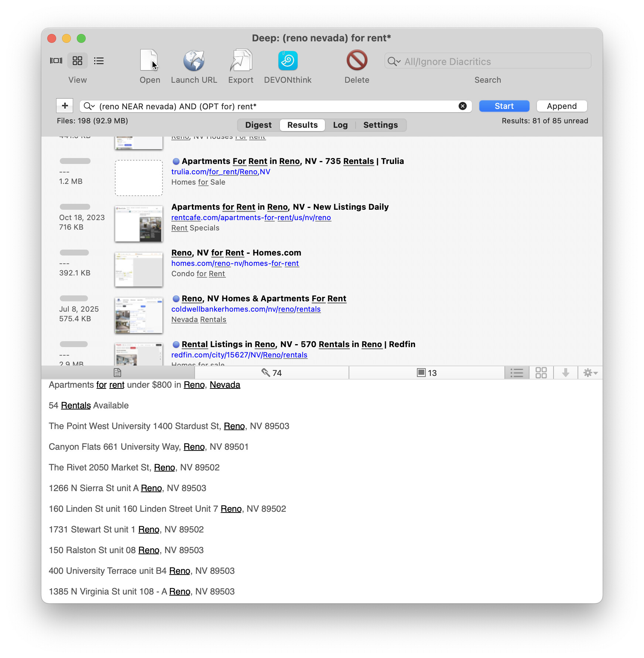Open rentcafe.com apartments-for-rent link

click(x=251, y=217)
